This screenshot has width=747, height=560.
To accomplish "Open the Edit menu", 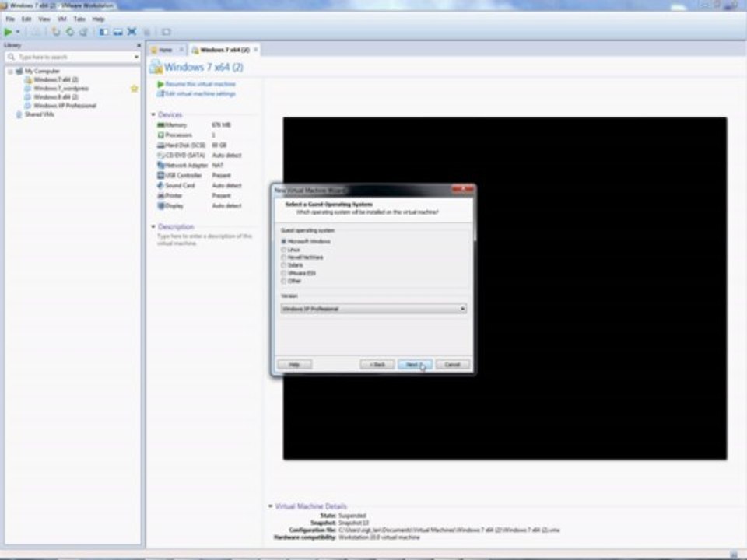I will click(x=26, y=19).
